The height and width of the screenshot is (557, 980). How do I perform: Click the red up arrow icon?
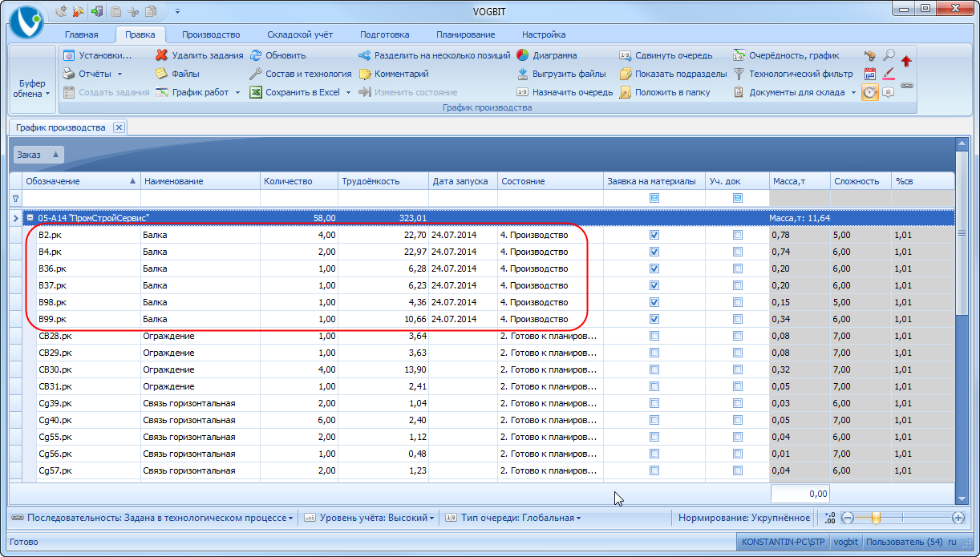coord(907,60)
